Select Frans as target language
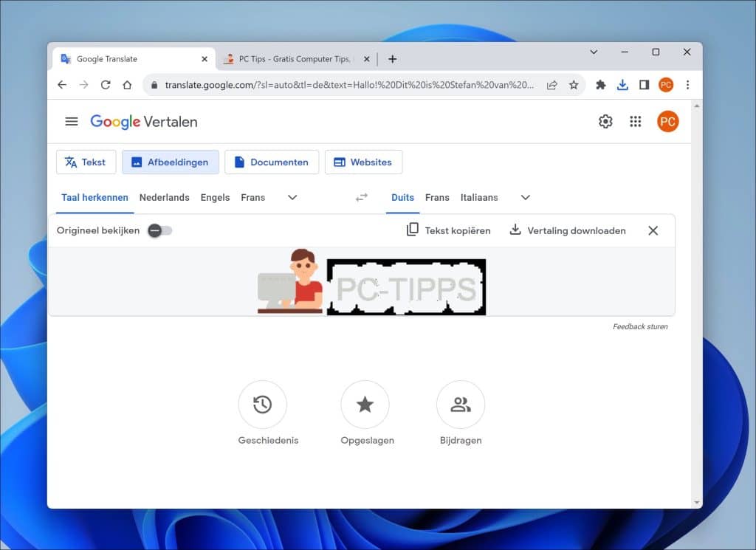756x550 pixels. click(437, 198)
